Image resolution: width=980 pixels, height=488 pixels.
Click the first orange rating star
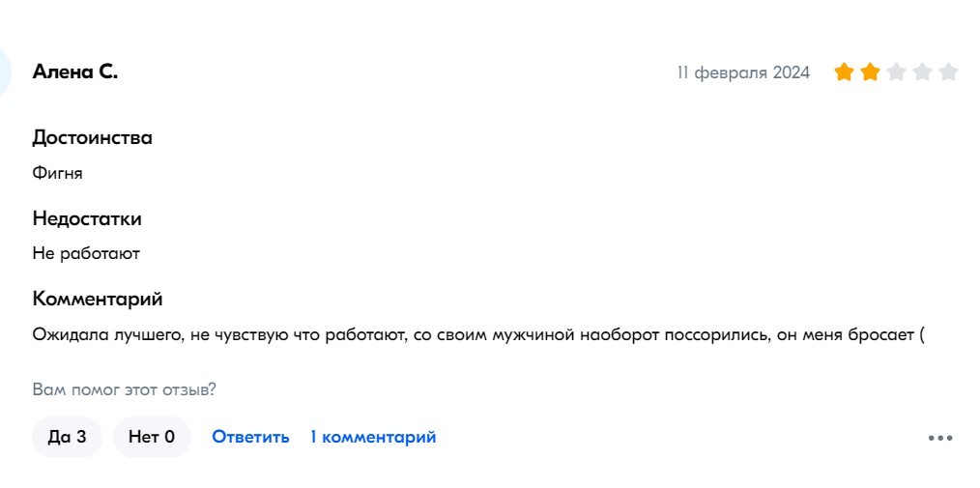844,72
